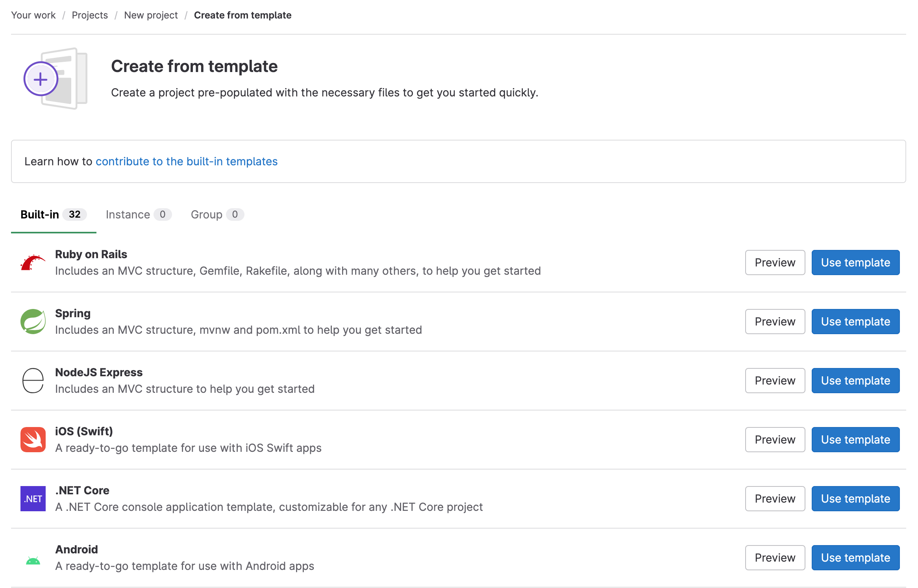Image resolution: width=918 pixels, height=588 pixels.
Task: Open contribute to the built-in templates link
Action: pyautogui.click(x=187, y=161)
